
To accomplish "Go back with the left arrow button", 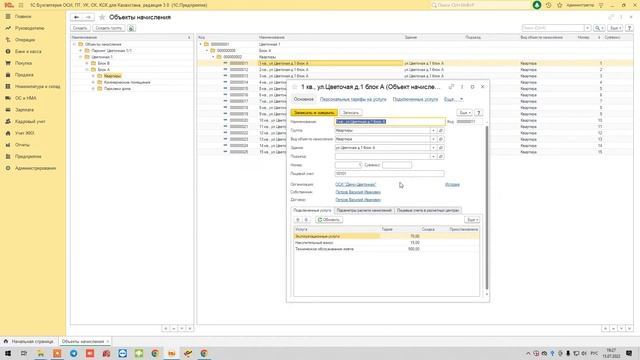I will click(x=77, y=17).
